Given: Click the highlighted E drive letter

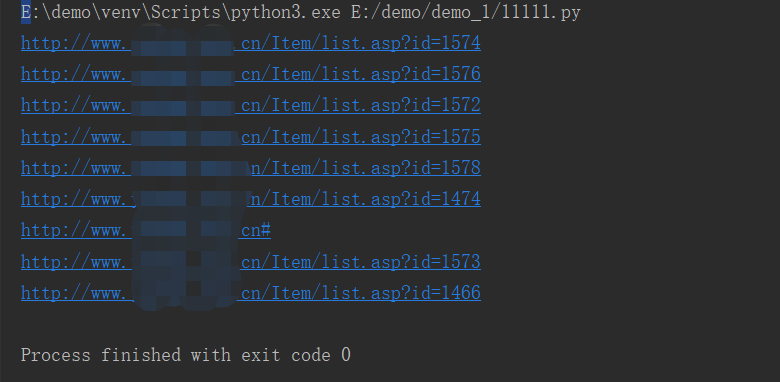Looking at the screenshot, I should click(26, 12).
